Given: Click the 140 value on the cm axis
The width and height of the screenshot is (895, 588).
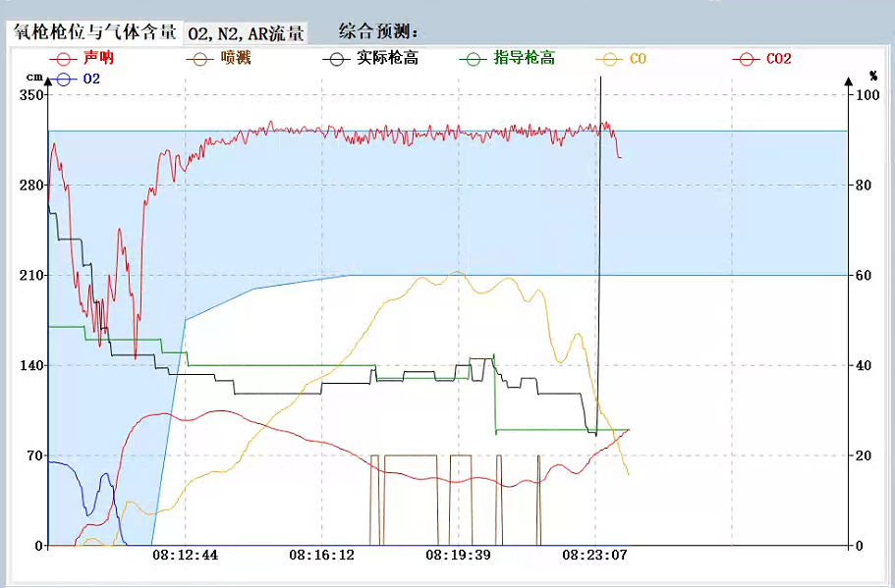Looking at the screenshot, I should tap(31, 365).
